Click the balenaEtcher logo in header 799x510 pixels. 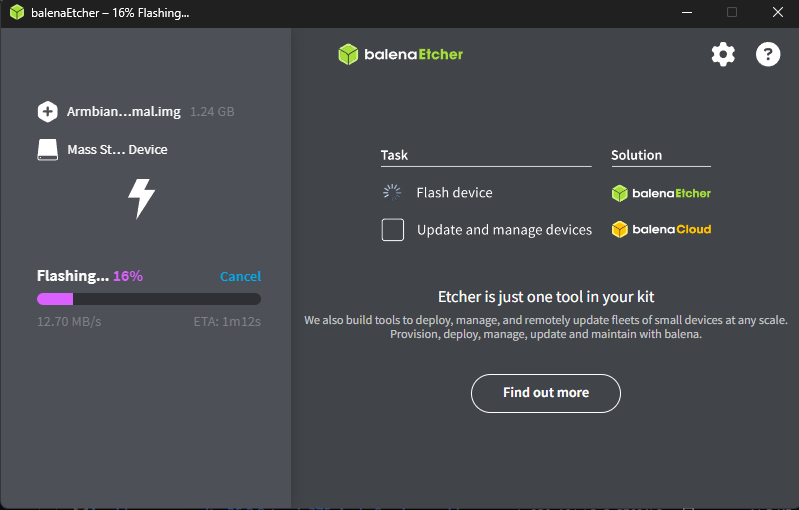(x=401, y=54)
